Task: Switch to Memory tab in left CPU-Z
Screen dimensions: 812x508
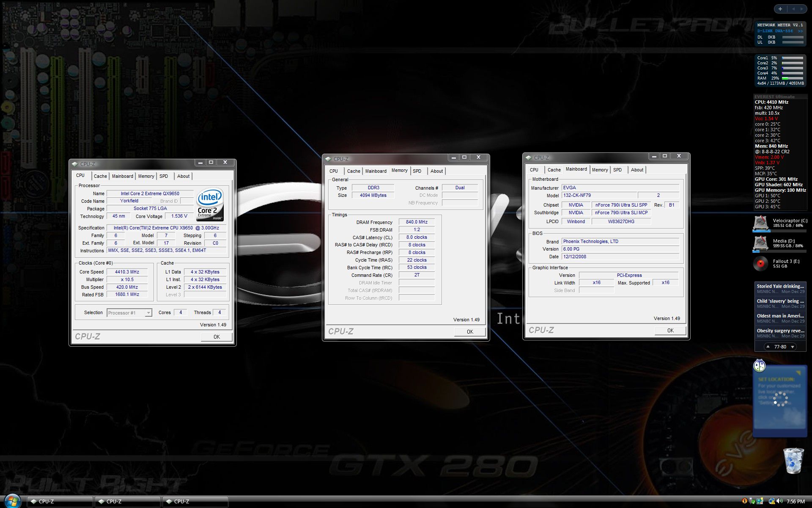Action: point(146,176)
